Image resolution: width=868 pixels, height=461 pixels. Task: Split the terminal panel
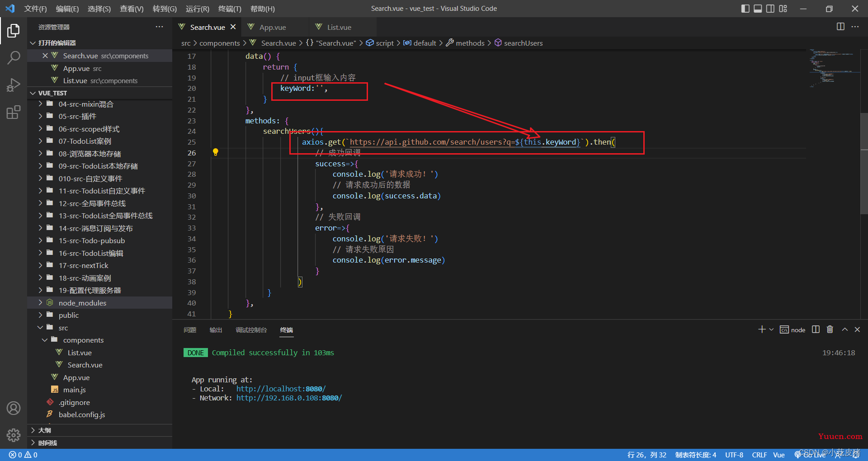click(816, 329)
